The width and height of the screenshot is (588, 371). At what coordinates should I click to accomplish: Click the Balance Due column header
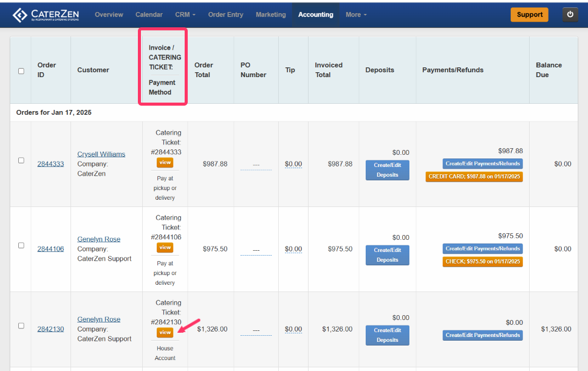point(549,70)
